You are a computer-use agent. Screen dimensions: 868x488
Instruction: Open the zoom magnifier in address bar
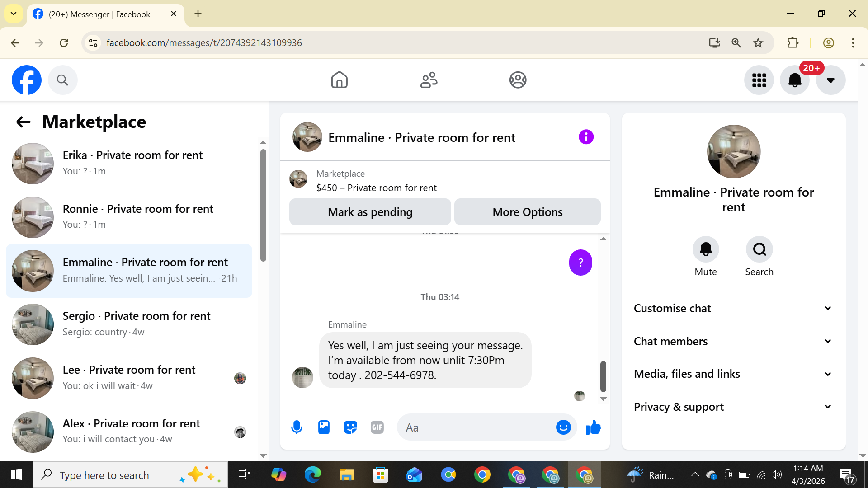point(736,43)
